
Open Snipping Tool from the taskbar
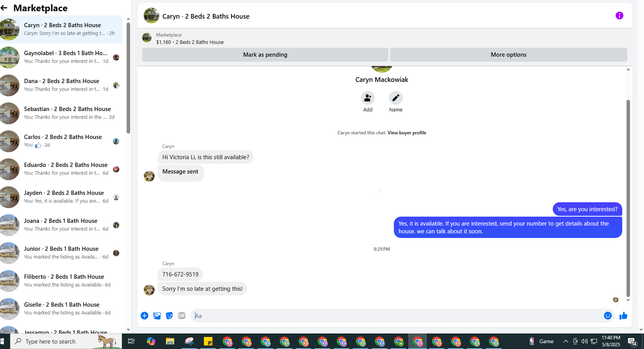pos(189,341)
